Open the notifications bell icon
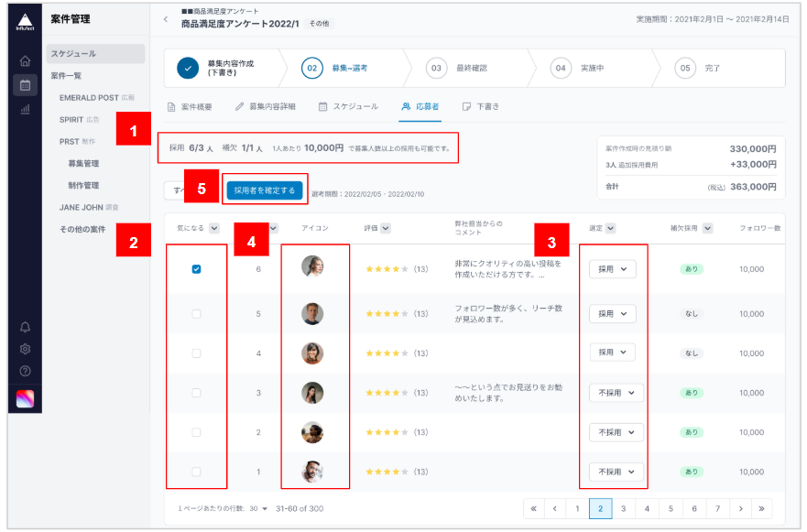 [x=25, y=327]
